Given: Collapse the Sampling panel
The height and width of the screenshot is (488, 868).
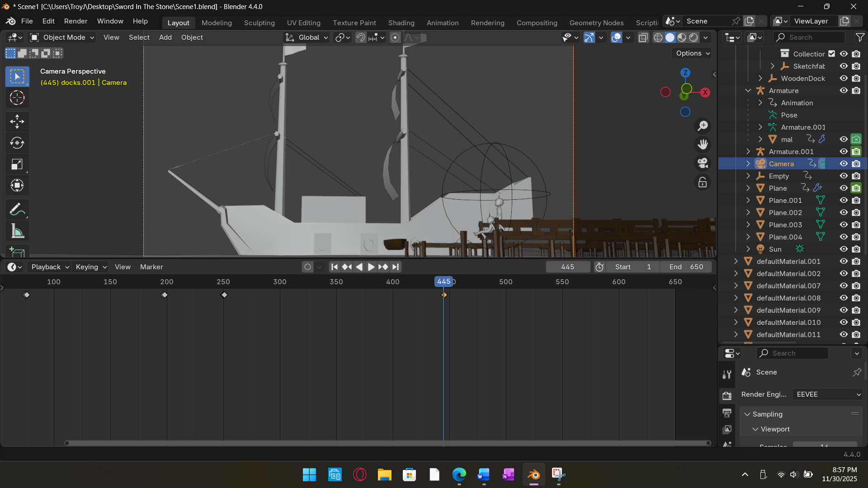Looking at the screenshot, I should (x=747, y=414).
